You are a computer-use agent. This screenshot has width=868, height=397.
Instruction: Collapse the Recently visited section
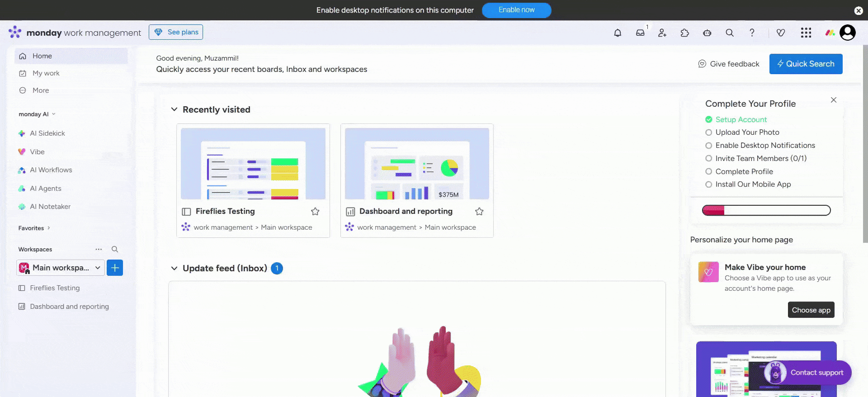174,109
